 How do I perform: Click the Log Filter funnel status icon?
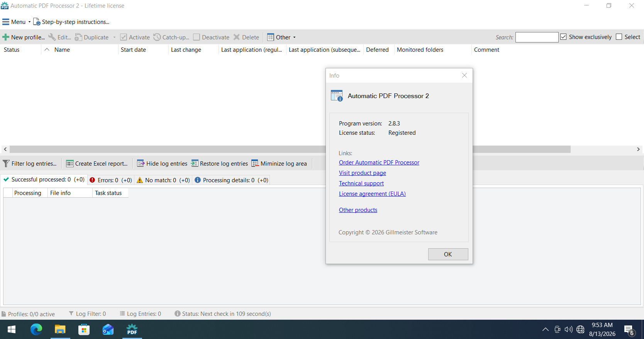click(71, 314)
